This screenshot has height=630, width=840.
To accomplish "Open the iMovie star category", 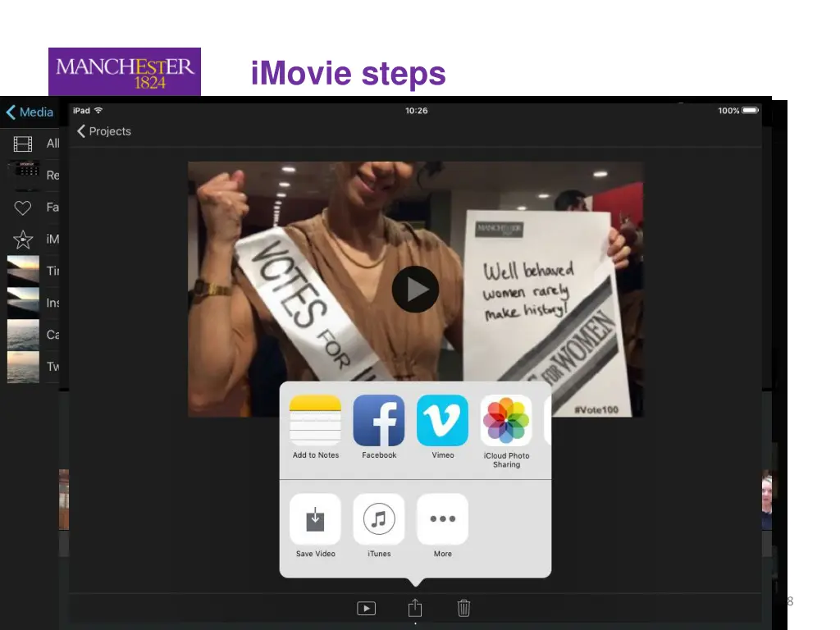I will point(22,240).
